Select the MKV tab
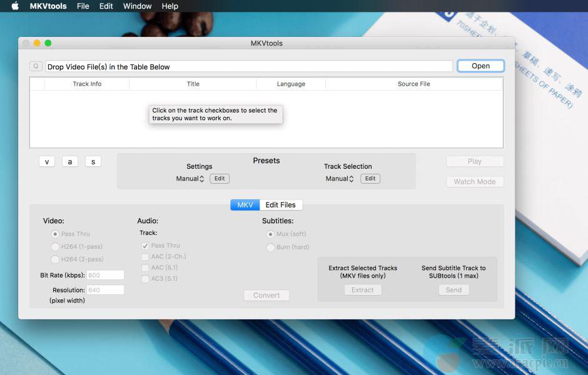The width and height of the screenshot is (588, 375). 245,205
